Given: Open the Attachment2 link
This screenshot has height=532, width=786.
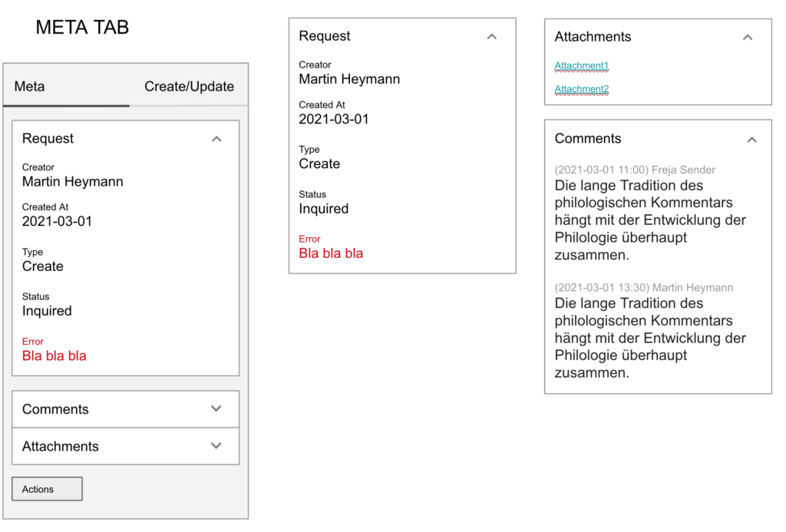Looking at the screenshot, I should [582, 89].
